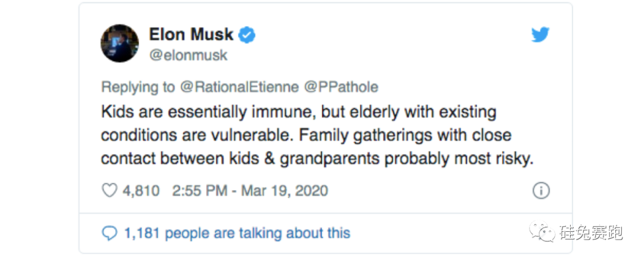Screen dimensions: 644x261
Task: Open Elon Musk's profile avatar
Action: point(119,43)
